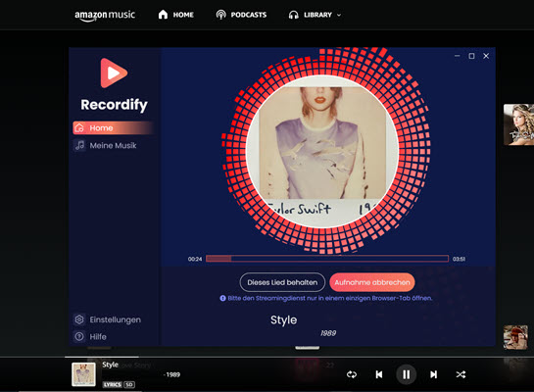534x392 pixels.
Task: Click the 1989 album cover in Recordify
Action: tap(322, 151)
